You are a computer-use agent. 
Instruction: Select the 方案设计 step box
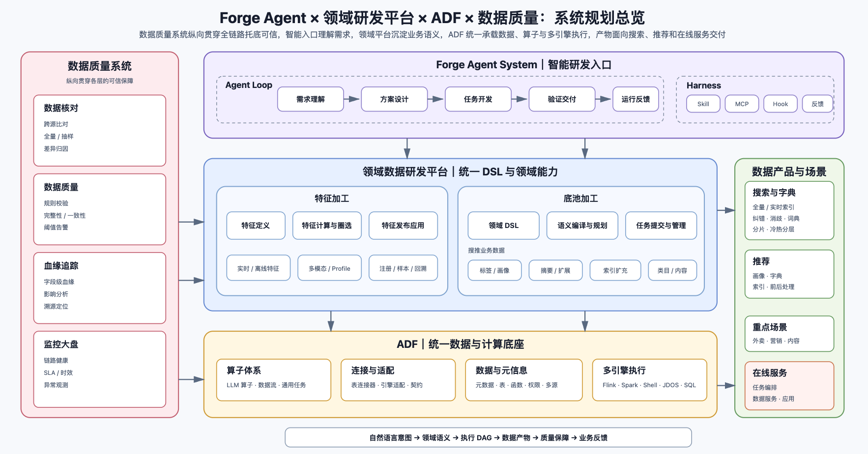394,99
